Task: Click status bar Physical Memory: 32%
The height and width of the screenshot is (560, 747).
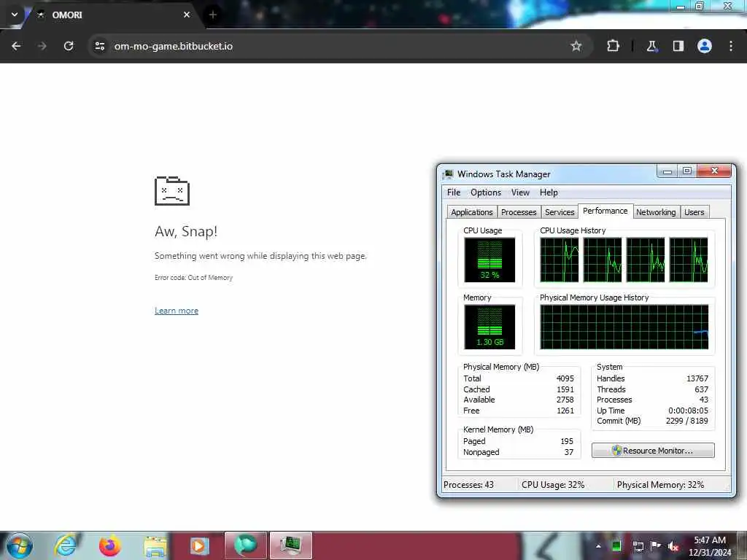Action: (660, 485)
